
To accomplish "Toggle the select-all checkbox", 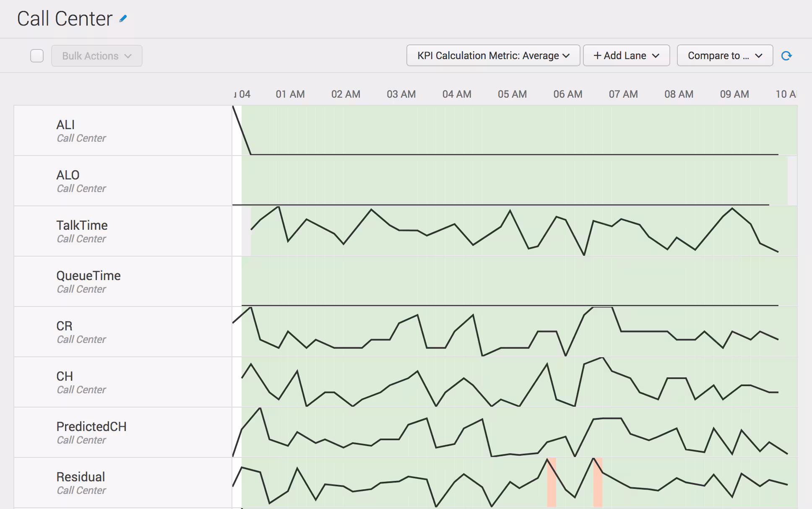I will click(37, 56).
